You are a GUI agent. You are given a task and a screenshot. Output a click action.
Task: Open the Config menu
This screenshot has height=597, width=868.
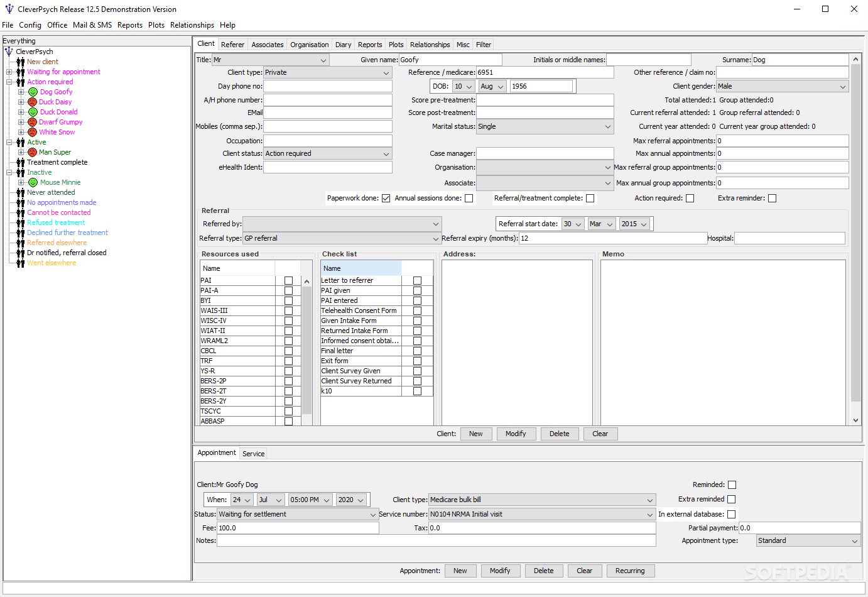(30, 25)
